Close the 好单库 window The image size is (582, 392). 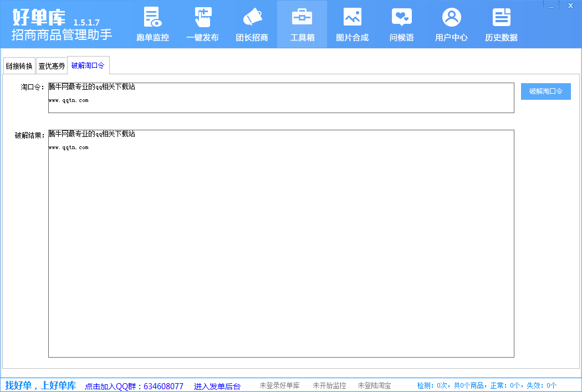tap(570, 6)
